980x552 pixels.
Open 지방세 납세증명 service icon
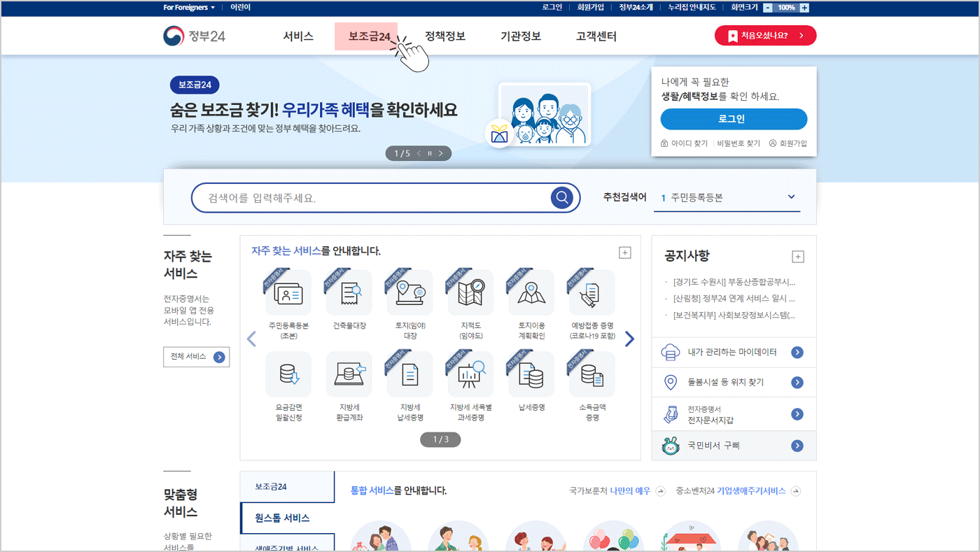tap(410, 374)
